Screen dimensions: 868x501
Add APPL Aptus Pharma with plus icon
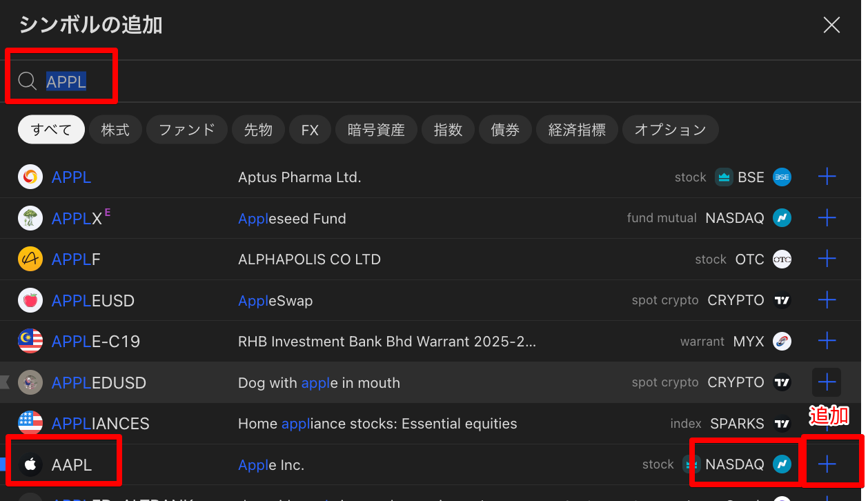click(827, 177)
